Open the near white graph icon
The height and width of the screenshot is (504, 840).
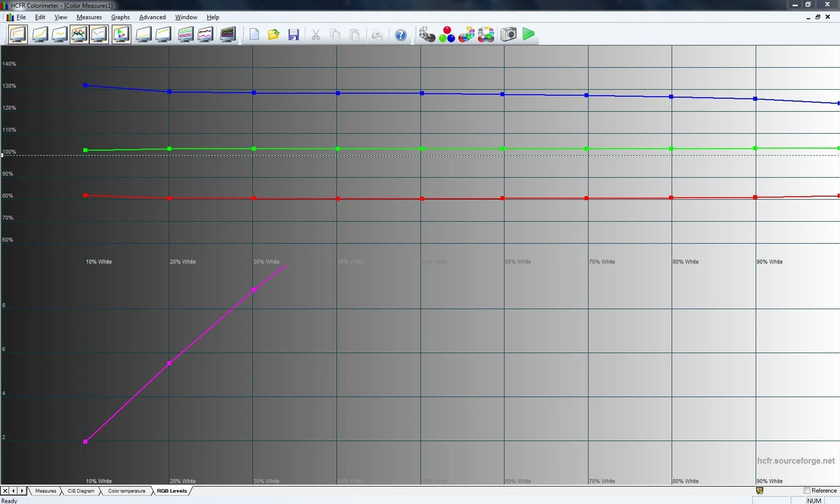163,34
